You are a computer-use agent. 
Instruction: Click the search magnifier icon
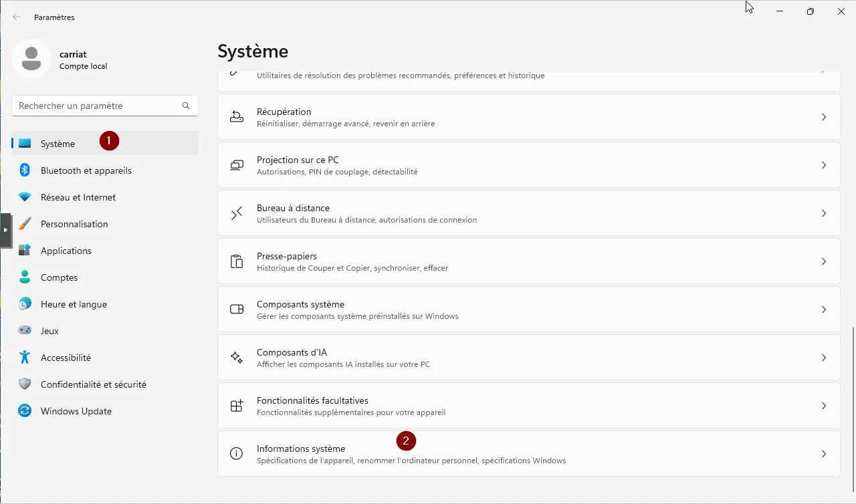186,106
